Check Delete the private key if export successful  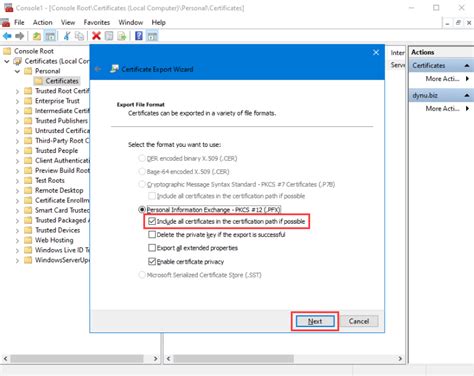(x=152, y=235)
